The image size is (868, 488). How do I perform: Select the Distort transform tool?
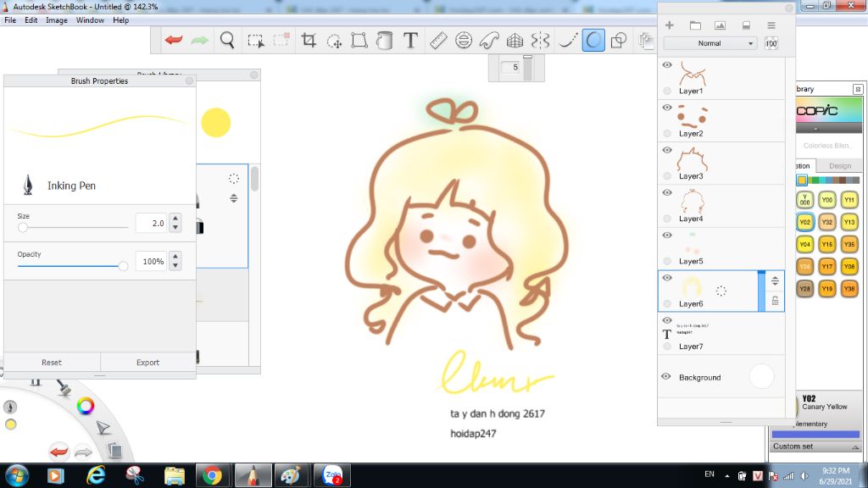point(359,40)
